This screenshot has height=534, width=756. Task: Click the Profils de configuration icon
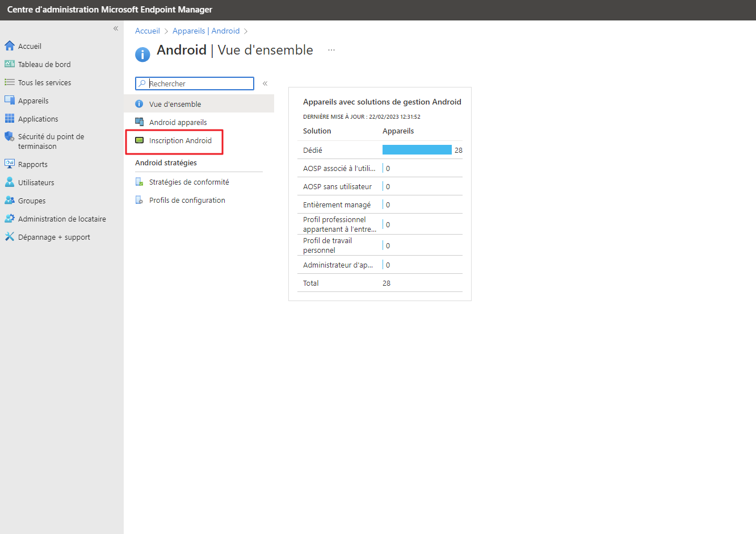coord(139,200)
